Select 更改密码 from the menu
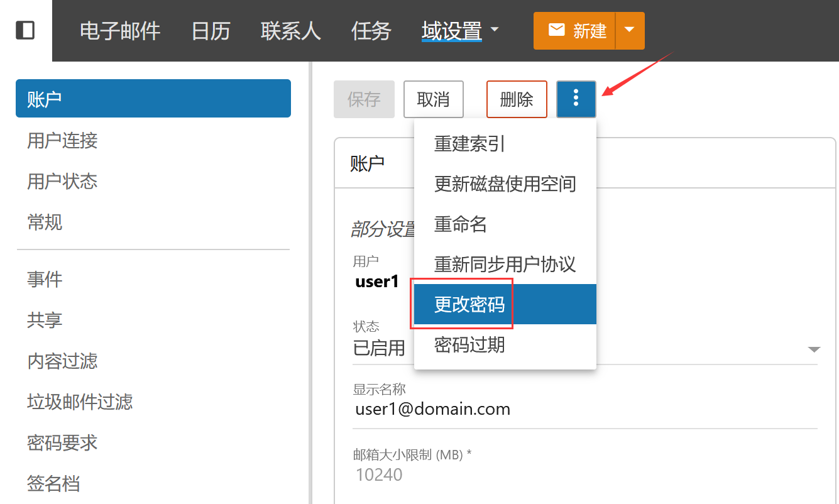 [469, 304]
